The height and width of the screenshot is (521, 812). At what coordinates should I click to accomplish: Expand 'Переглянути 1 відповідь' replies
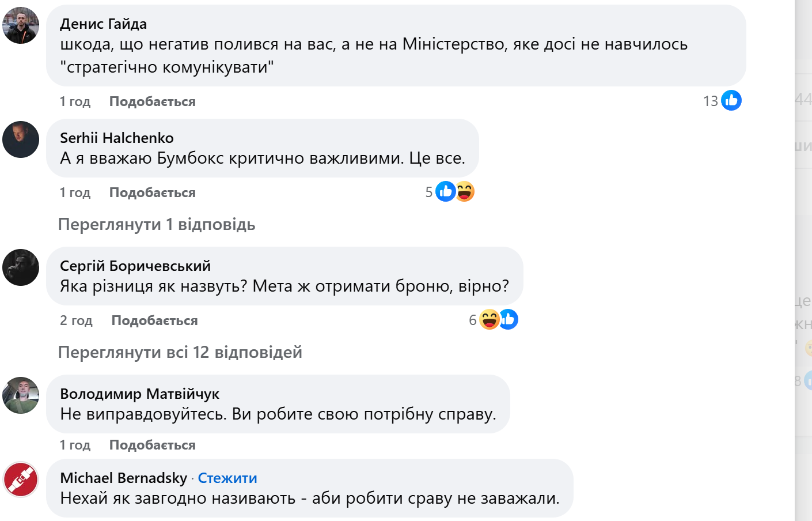(157, 224)
